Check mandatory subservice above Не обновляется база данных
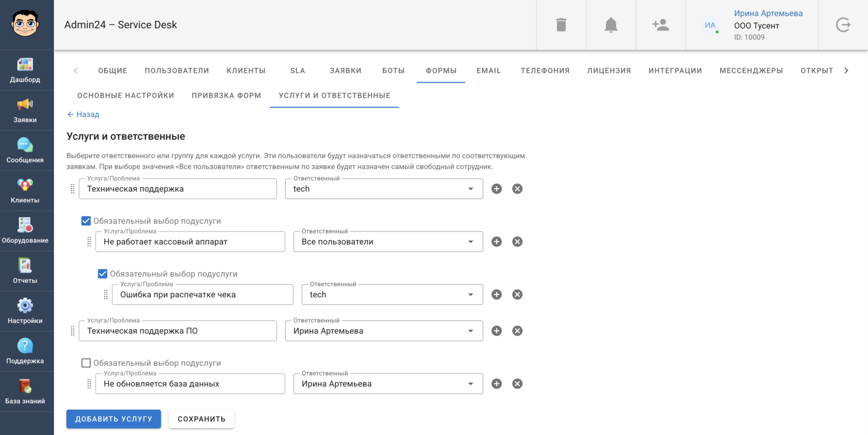Image resolution: width=868 pixels, height=435 pixels. pos(86,363)
